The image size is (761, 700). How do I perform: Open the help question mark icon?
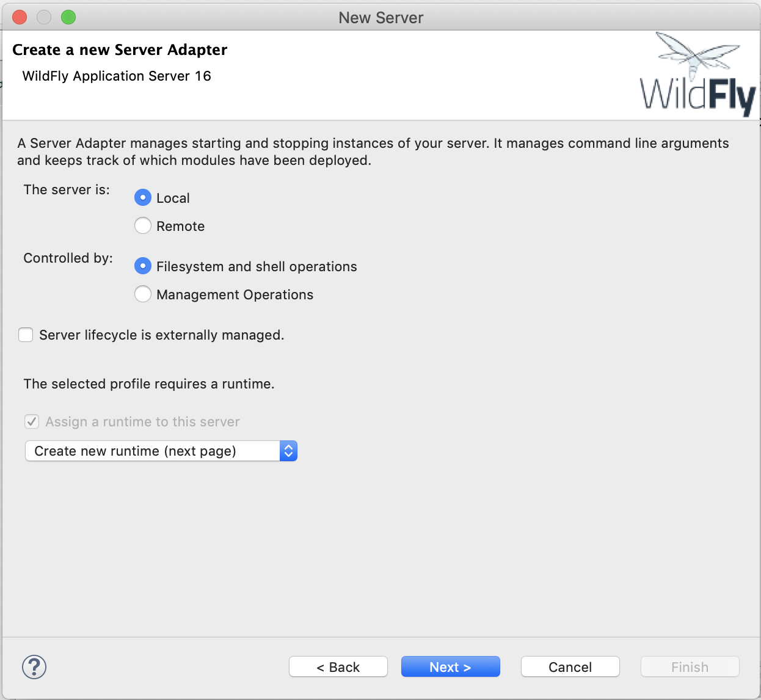[34, 667]
